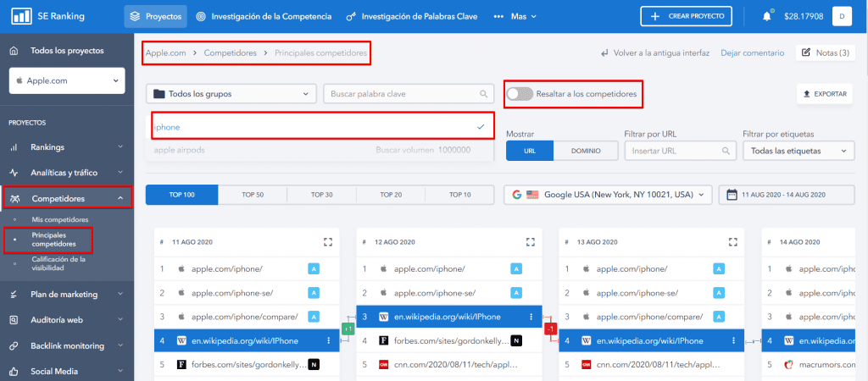This screenshot has height=381, width=868.
Task: Select DOMINIO display mode
Action: pos(587,151)
